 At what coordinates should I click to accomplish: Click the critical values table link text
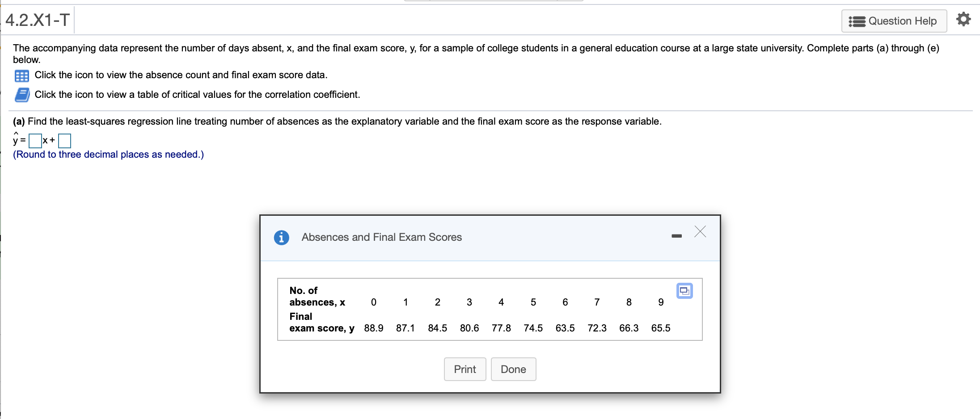click(x=197, y=95)
